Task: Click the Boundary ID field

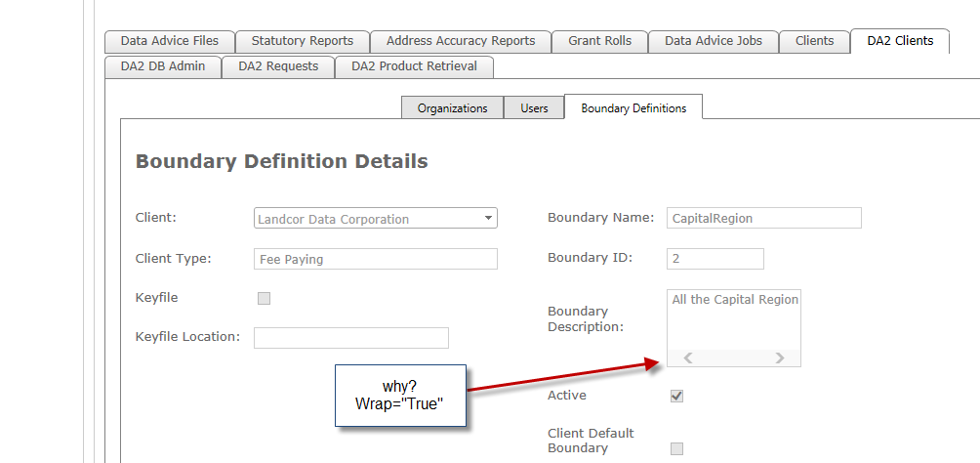Action: point(715,259)
